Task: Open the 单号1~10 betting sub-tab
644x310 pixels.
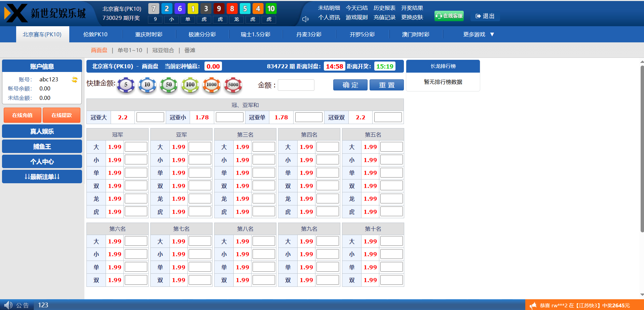Action: pos(130,50)
